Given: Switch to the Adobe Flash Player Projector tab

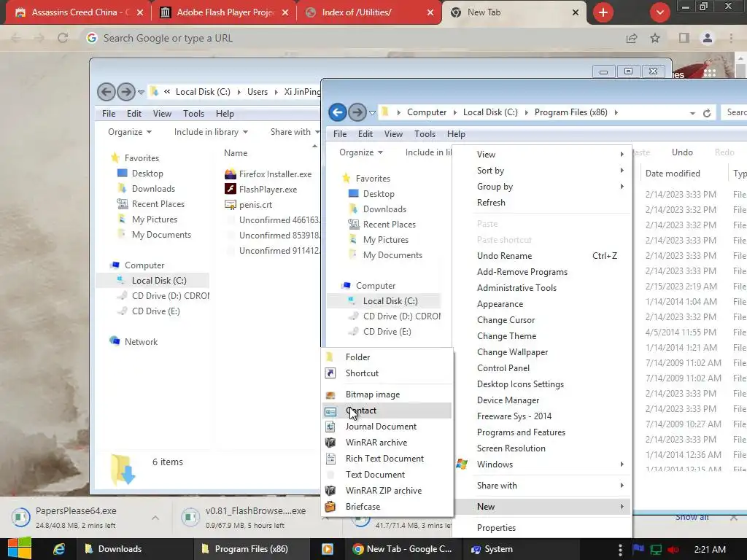Looking at the screenshot, I should [224, 12].
